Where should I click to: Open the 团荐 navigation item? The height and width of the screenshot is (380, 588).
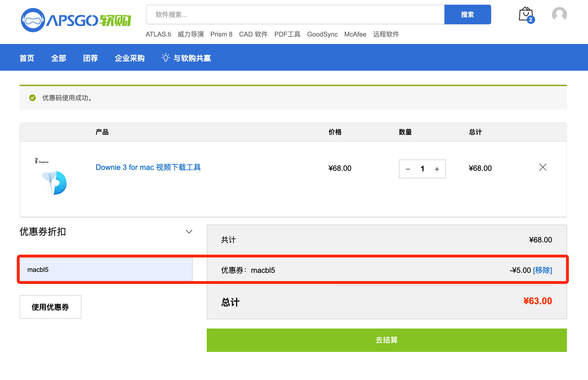pyautogui.click(x=90, y=58)
